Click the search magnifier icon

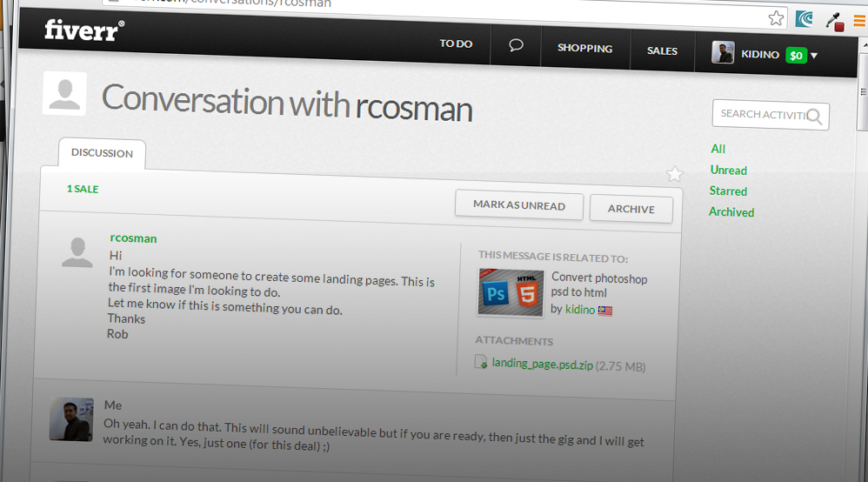click(815, 117)
